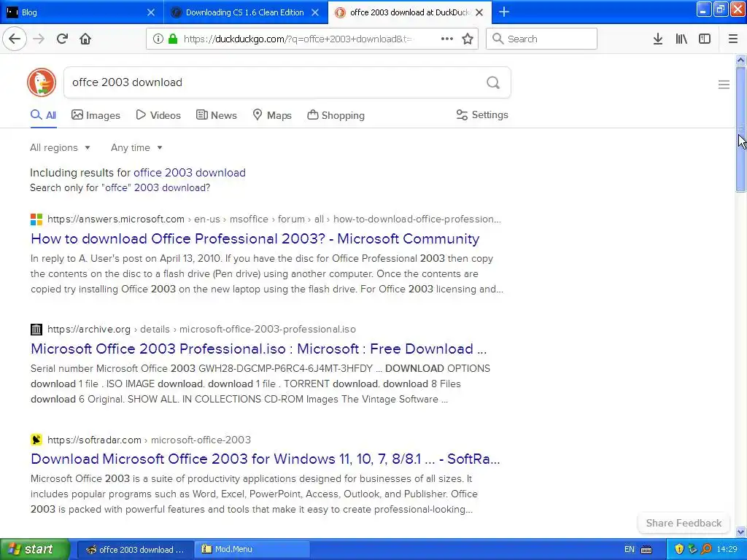This screenshot has height=560, width=747.
Task: Select the News search tab
Action: 217,115
